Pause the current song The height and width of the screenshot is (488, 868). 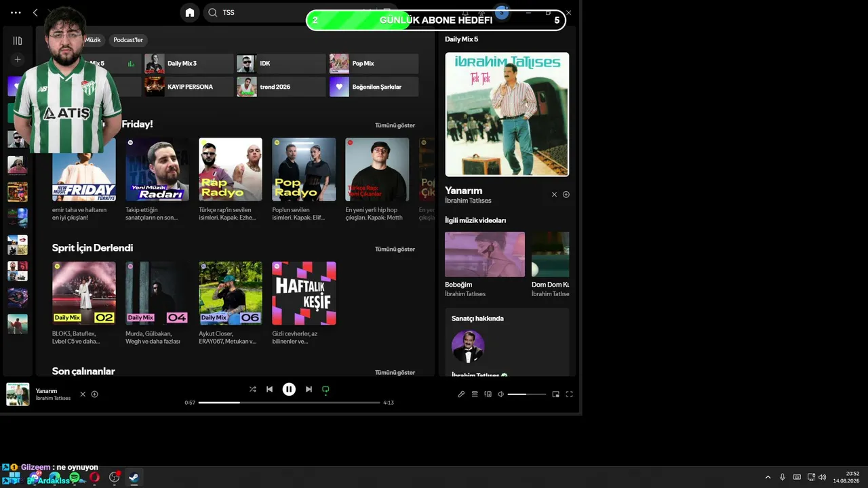(x=289, y=389)
